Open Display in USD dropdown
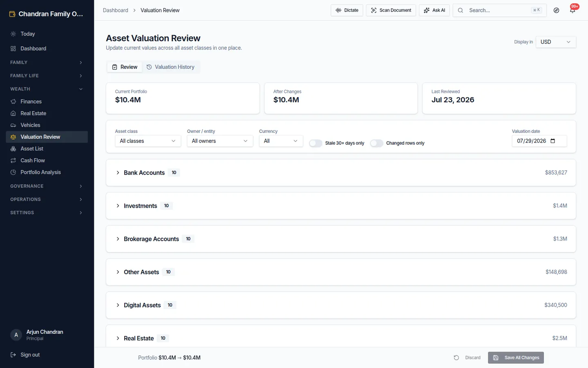588x368 pixels. 556,42
